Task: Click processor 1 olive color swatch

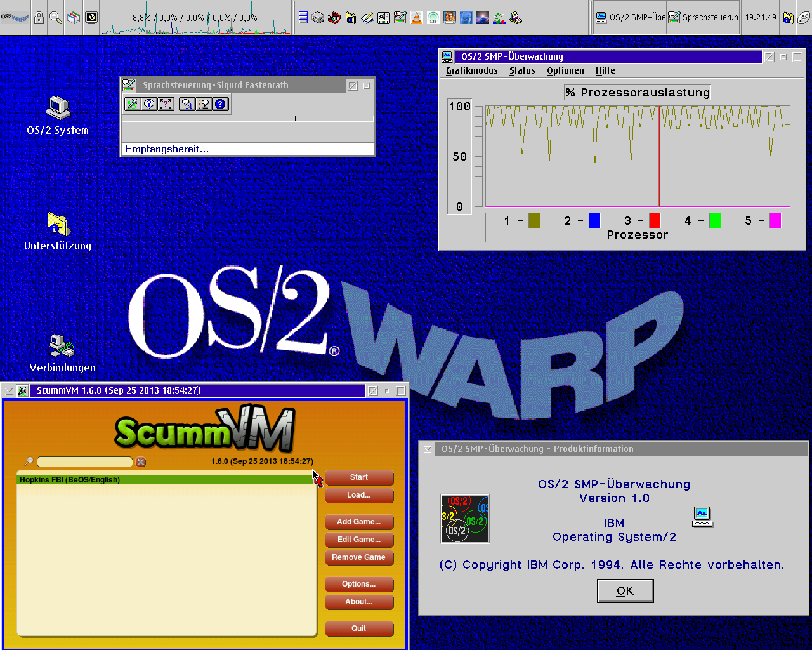Action: pos(534,220)
